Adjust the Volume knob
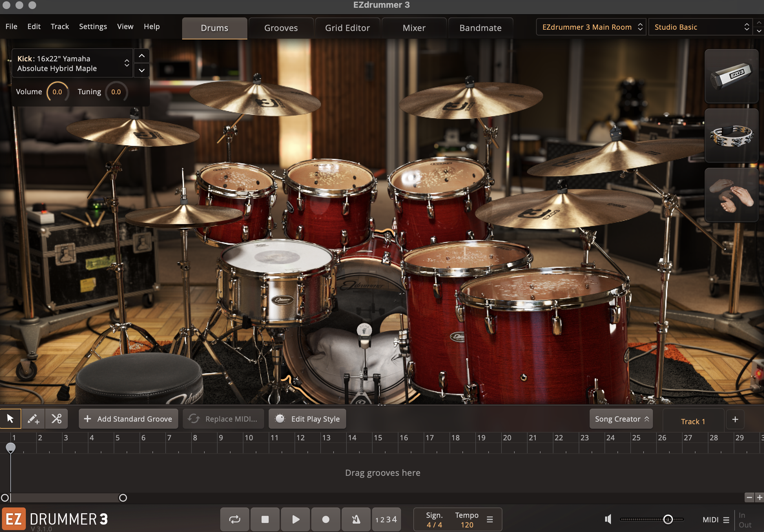This screenshot has height=532, width=764. tap(57, 92)
